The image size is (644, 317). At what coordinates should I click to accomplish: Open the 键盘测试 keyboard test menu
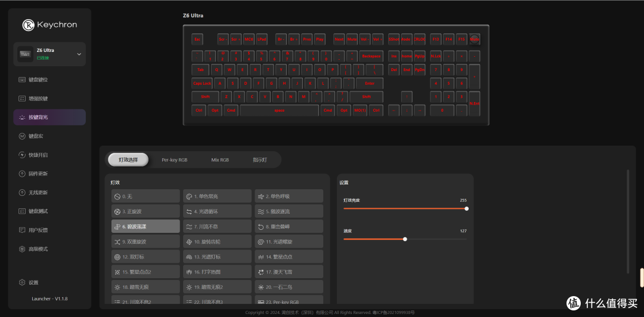(49, 211)
